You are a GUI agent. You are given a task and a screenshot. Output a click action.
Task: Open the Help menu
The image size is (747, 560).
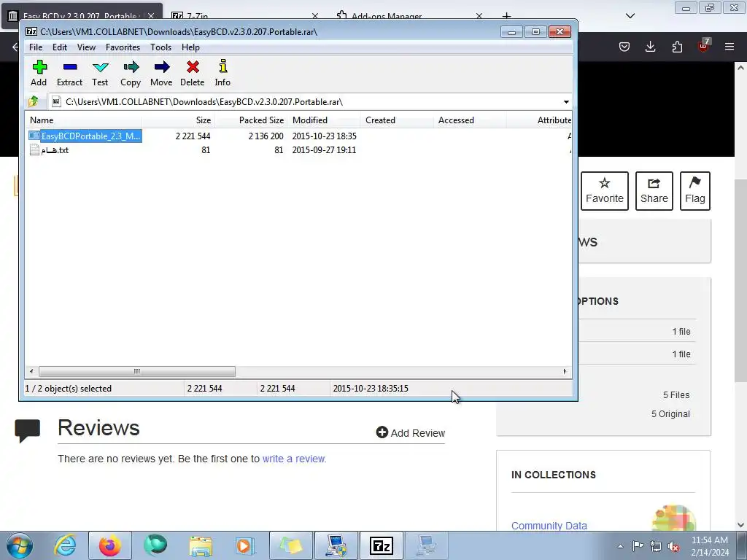[190, 47]
